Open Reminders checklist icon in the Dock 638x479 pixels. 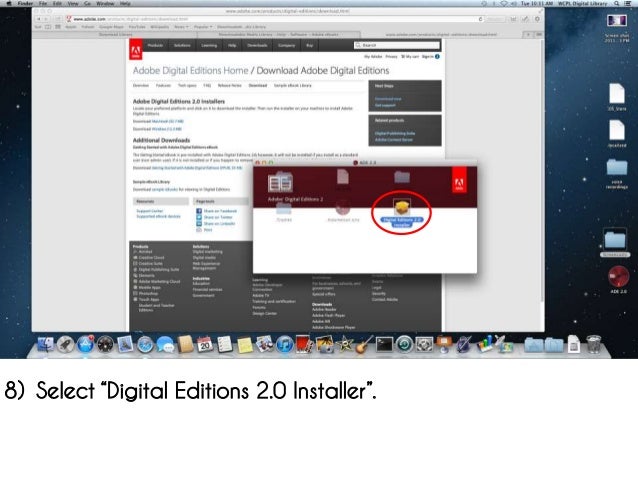pos(224,345)
